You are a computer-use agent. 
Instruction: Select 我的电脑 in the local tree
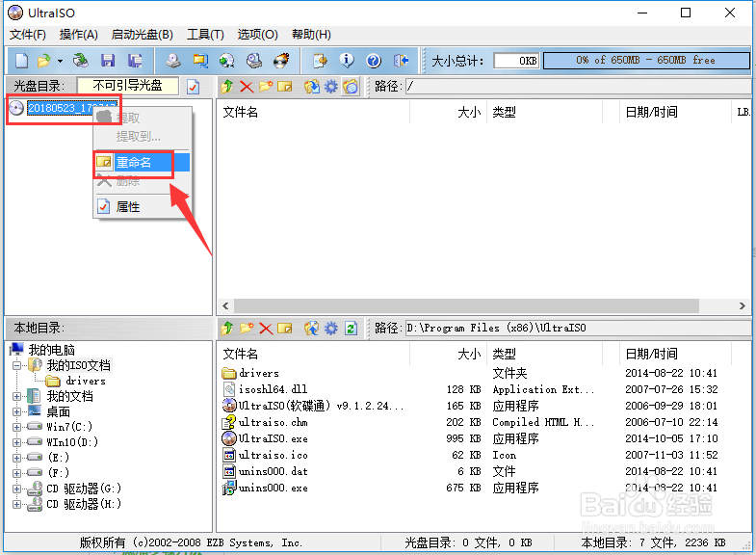click(51, 350)
